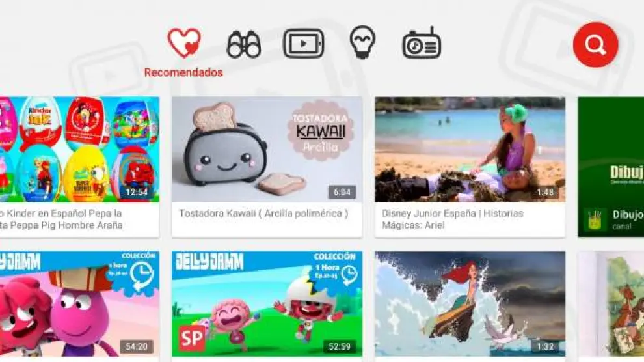
Task: Click the SP badge on Jelly Jamm video
Action: tap(192, 338)
